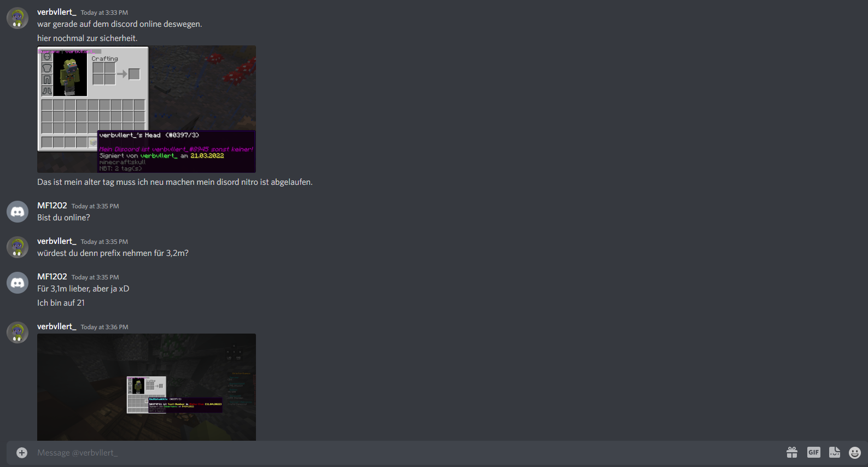Click MF1202 avatar beside "Bist du online?"

coord(18,212)
